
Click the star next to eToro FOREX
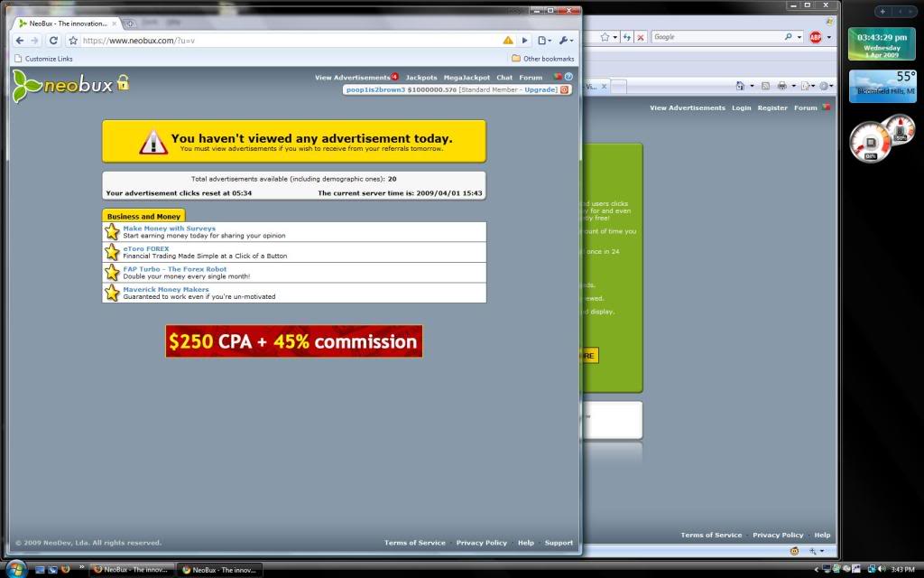coord(112,252)
